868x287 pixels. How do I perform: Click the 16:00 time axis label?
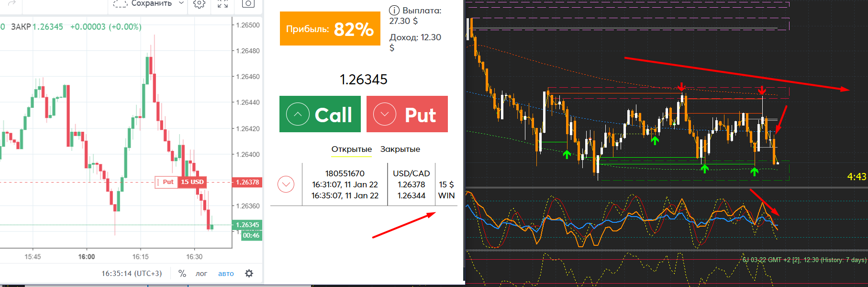[x=87, y=257]
